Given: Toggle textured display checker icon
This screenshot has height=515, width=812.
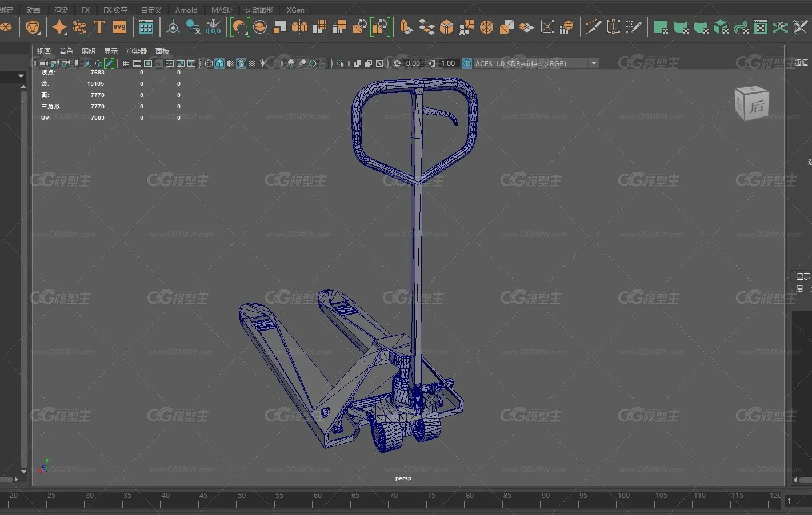Looking at the screenshot, I should pyautogui.click(x=252, y=63).
